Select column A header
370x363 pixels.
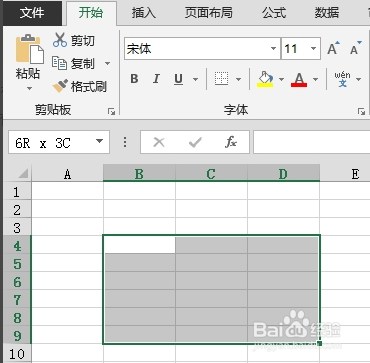pyautogui.click(x=67, y=174)
